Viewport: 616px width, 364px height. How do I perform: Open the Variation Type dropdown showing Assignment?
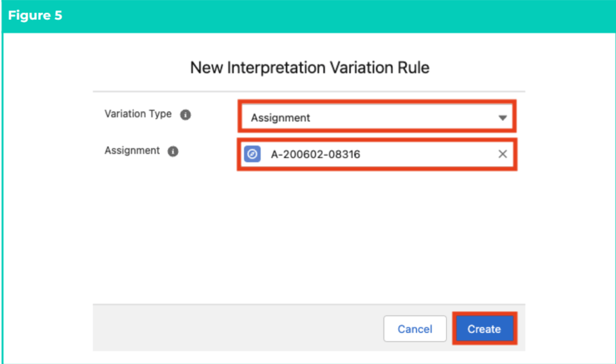point(377,117)
